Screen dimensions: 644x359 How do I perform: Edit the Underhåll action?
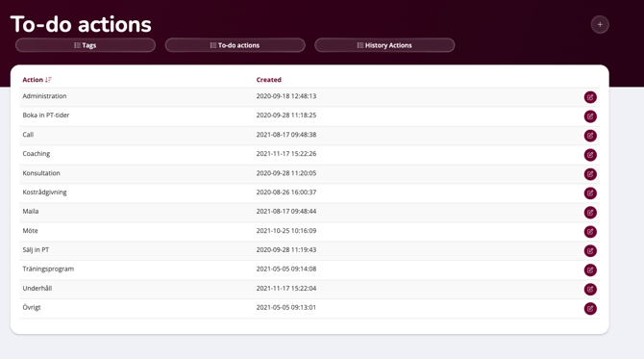(590, 289)
